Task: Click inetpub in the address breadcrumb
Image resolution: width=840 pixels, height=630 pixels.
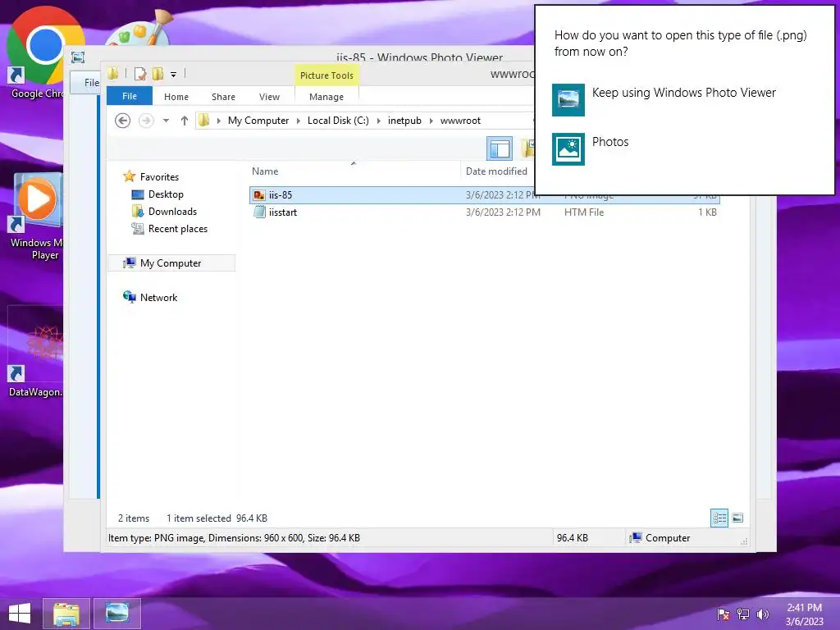Action: [404, 121]
